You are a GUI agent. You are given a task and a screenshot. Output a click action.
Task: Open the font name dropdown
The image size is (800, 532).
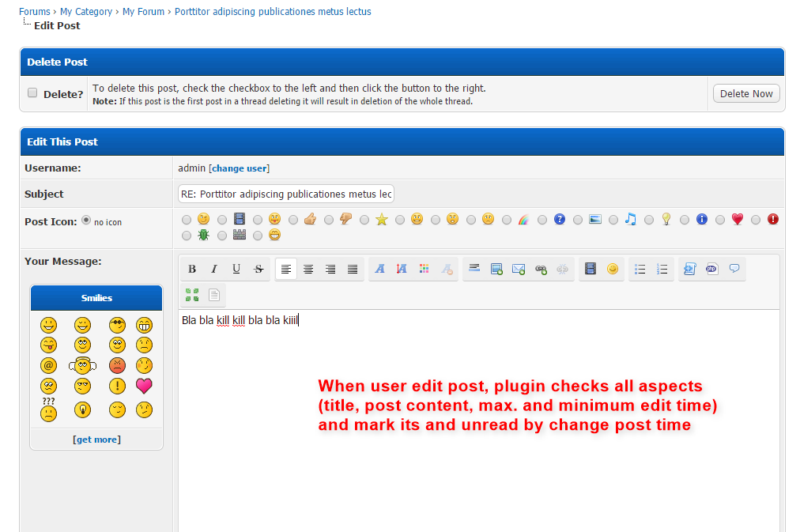click(379, 270)
